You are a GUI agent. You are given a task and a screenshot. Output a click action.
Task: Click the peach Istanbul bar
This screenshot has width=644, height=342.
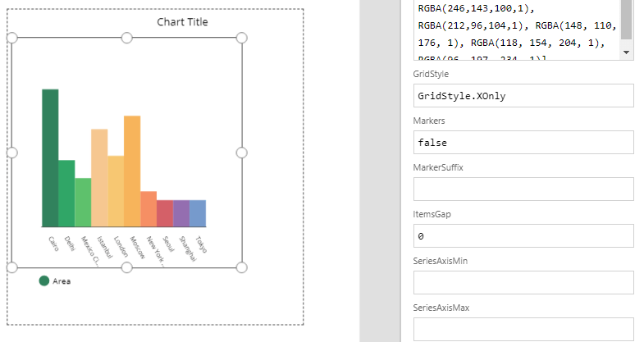point(99,178)
